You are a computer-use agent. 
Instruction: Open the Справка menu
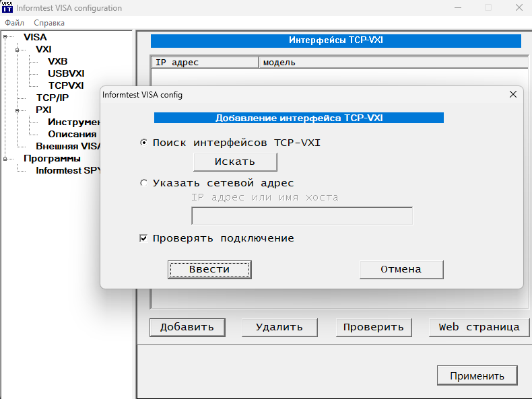pos(49,23)
